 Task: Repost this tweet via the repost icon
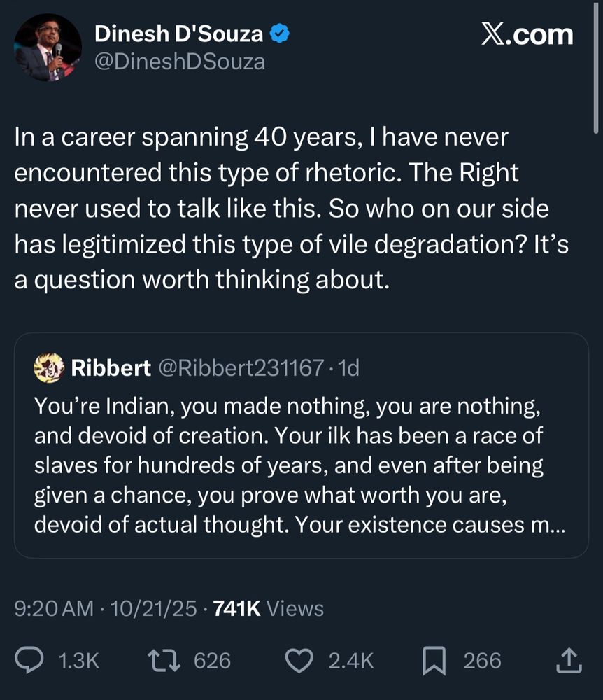point(166,660)
